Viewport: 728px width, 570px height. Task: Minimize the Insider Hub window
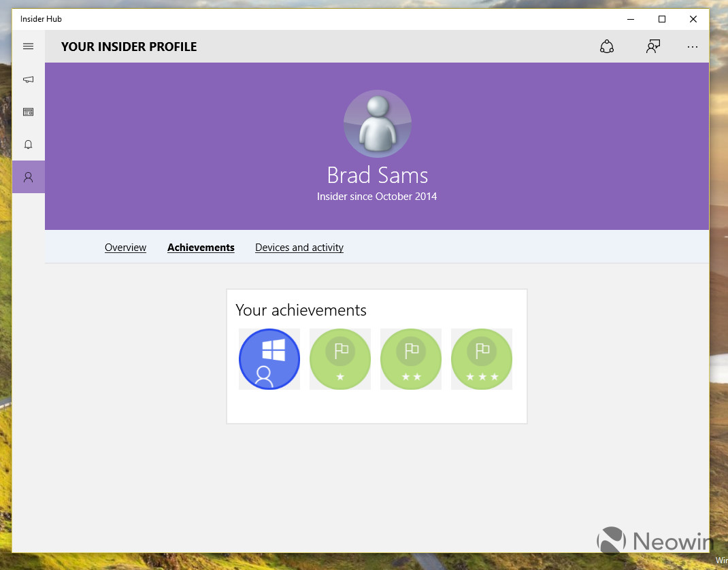coord(631,19)
